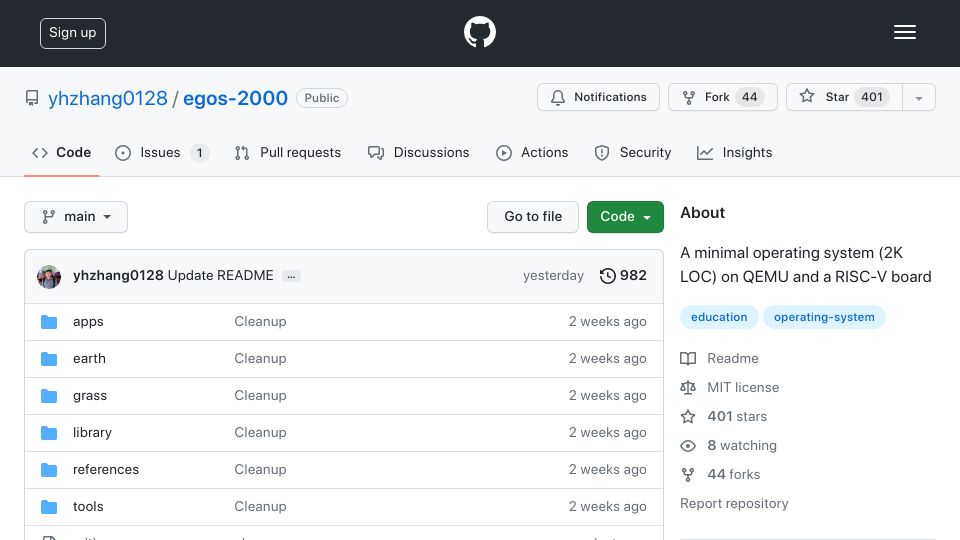Click the yhzhang0128 commit author avatar
Viewport: 960px width, 540px height.
click(x=49, y=276)
